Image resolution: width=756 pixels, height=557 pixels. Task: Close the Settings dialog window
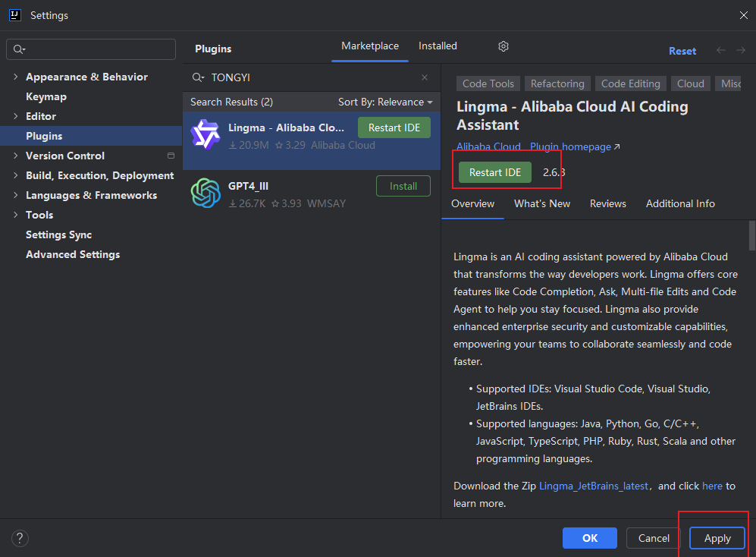[743, 15]
